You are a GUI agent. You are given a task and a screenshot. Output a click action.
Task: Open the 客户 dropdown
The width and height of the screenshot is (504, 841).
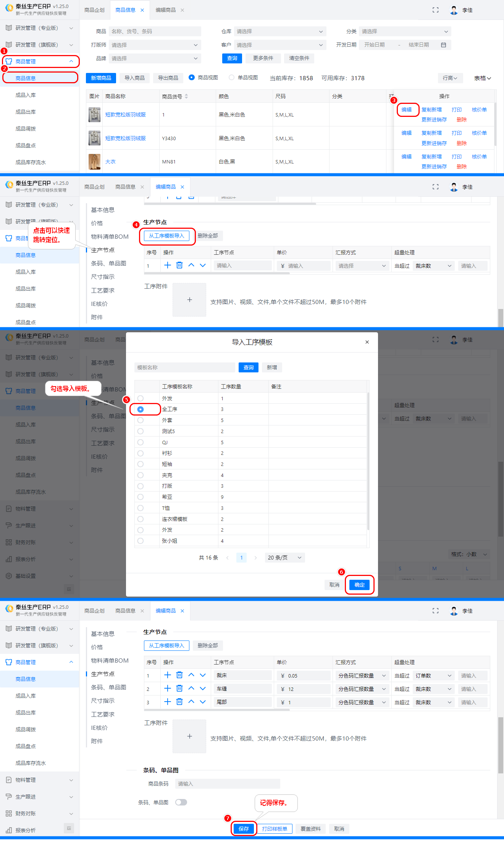[280, 45]
